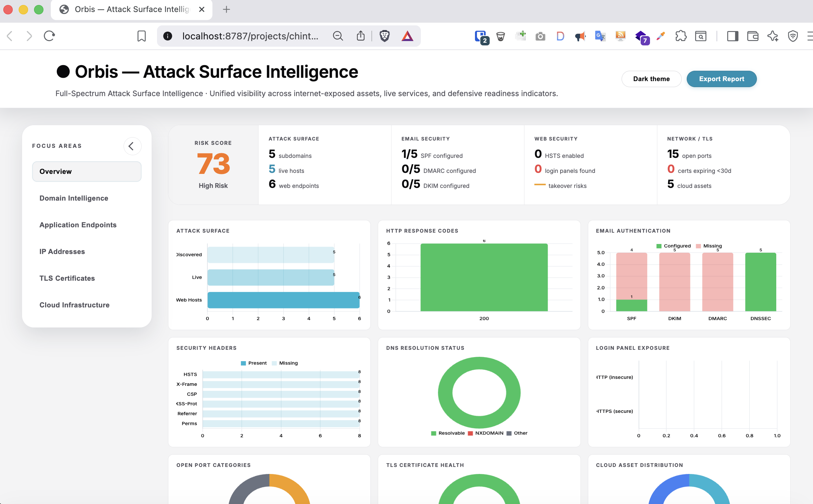Image resolution: width=813 pixels, height=504 pixels.
Task: Toggle Missing series in Email Authentication legend
Action: [709, 246]
